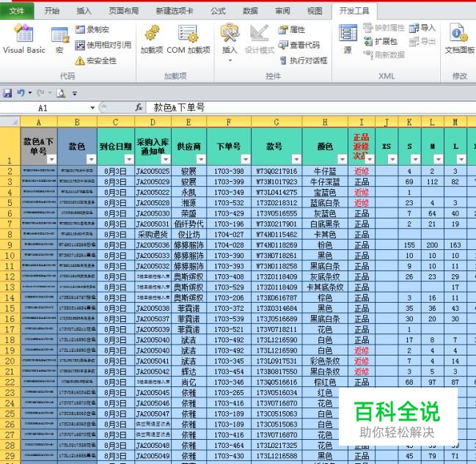
Task: Click cell 173L0917531 in row 20
Action: (277, 361)
